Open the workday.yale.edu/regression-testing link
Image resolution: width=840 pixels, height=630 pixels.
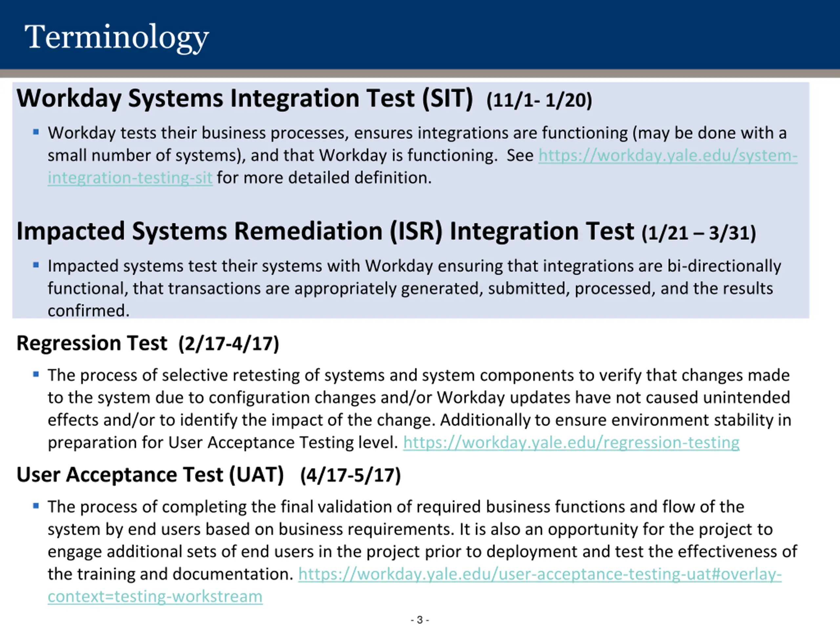point(571,442)
